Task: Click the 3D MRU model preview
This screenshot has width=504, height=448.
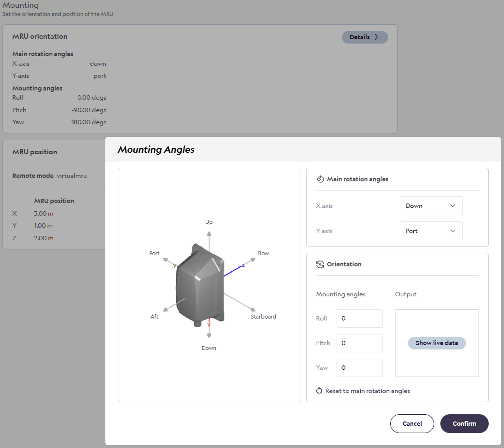Action: 200,286
